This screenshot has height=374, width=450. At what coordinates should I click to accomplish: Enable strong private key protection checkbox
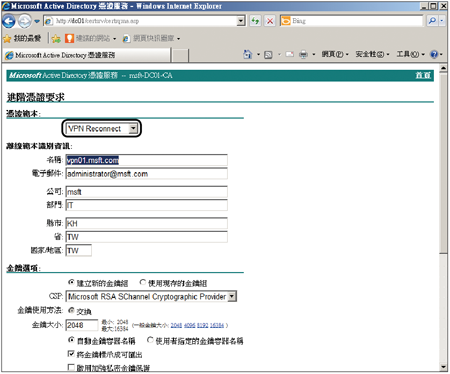pos(71,367)
